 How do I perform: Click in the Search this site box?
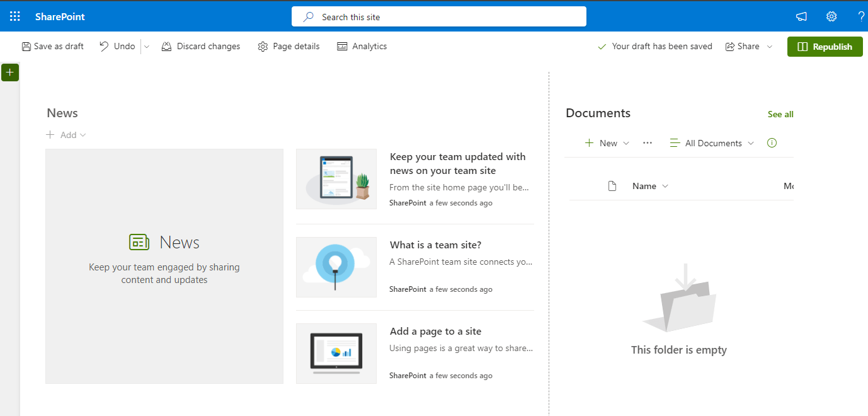coord(438,17)
